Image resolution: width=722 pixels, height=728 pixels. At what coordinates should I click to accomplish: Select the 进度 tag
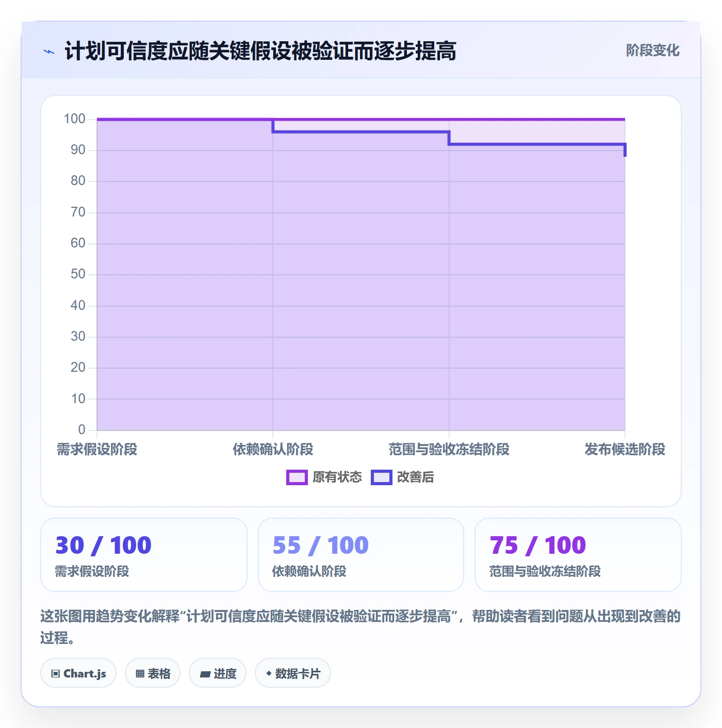coord(218,673)
